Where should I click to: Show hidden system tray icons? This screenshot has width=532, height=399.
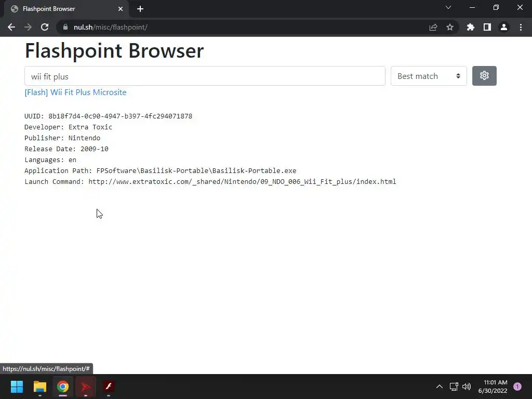(x=439, y=387)
